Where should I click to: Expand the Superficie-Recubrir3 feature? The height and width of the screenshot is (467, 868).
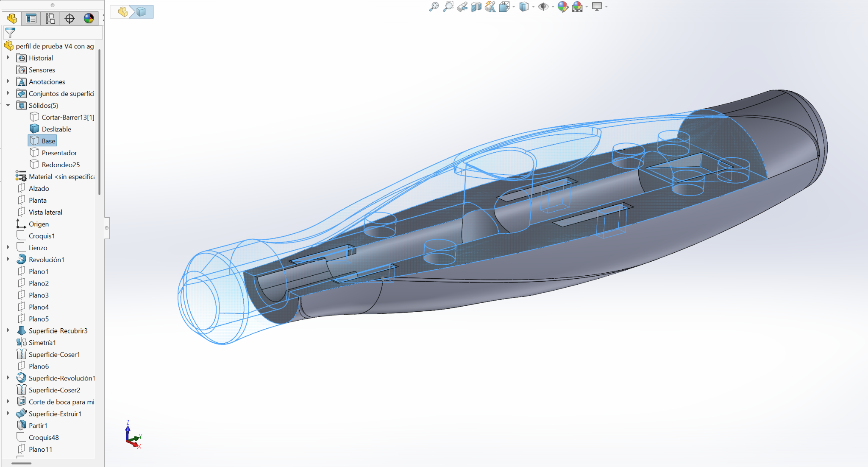click(x=8, y=330)
